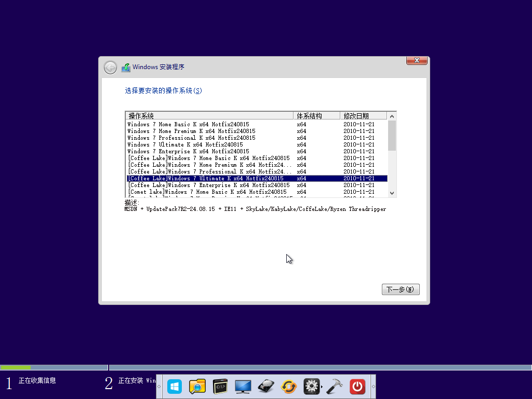The height and width of the screenshot is (399, 532).
Task: Expand the dock's right edge arrow
Action: [373, 387]
